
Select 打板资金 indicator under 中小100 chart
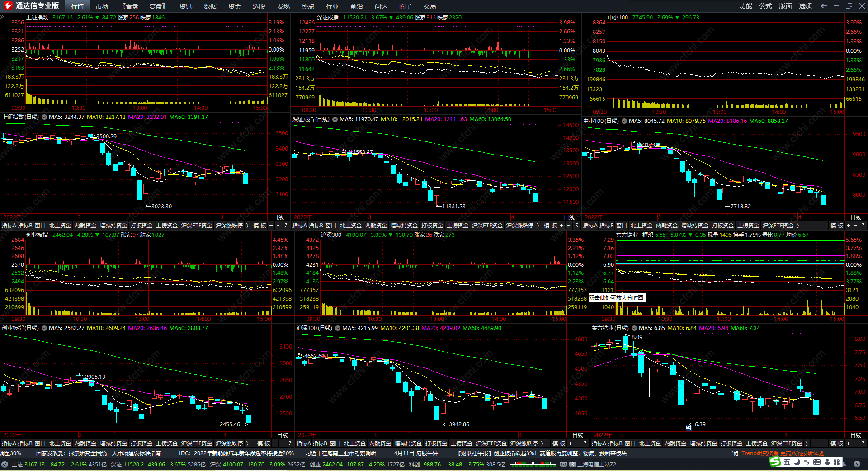pyautogui.click(x=723, y=225)
